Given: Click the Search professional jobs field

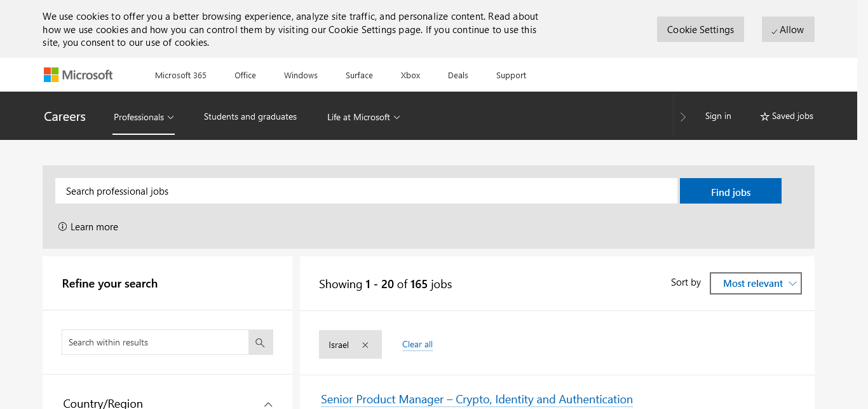Looking at the screenshot, I should pyautogui.click(x=366, y=191).
